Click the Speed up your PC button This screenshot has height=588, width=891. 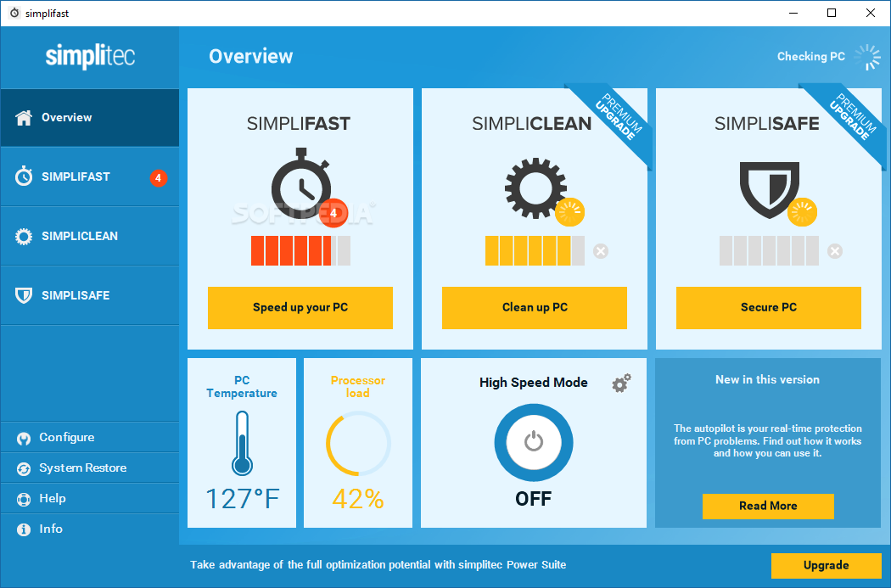pos(300,308)
